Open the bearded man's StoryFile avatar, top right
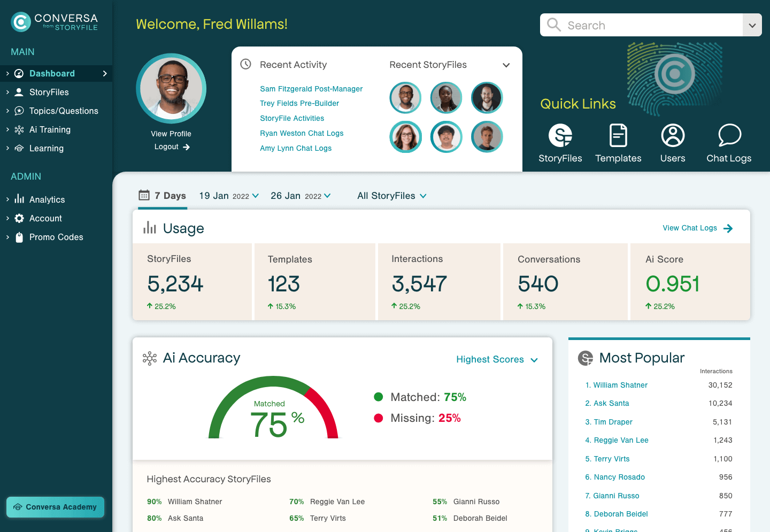The width and height of the screenshot is (770, 532). (487, 98)
